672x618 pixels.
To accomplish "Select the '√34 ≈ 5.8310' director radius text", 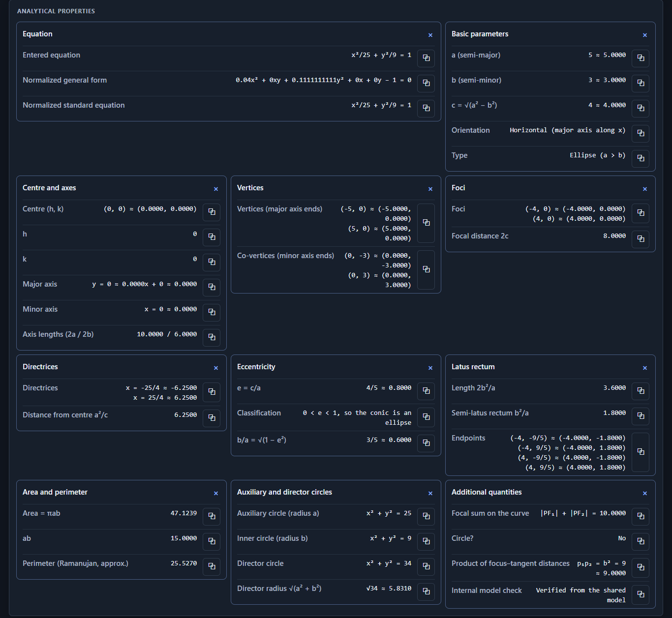I will [389, 589].
